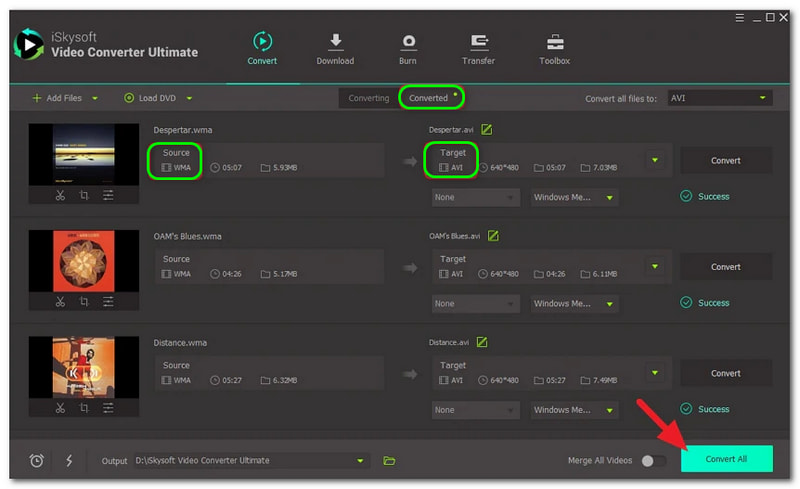Switch to the Converted tab
800x489 pixels.
click(x=431, y=97)
